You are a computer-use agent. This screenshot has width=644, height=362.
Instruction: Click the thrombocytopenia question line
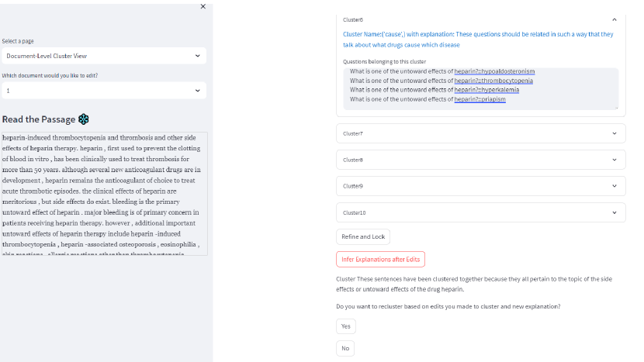click(441, 81)
